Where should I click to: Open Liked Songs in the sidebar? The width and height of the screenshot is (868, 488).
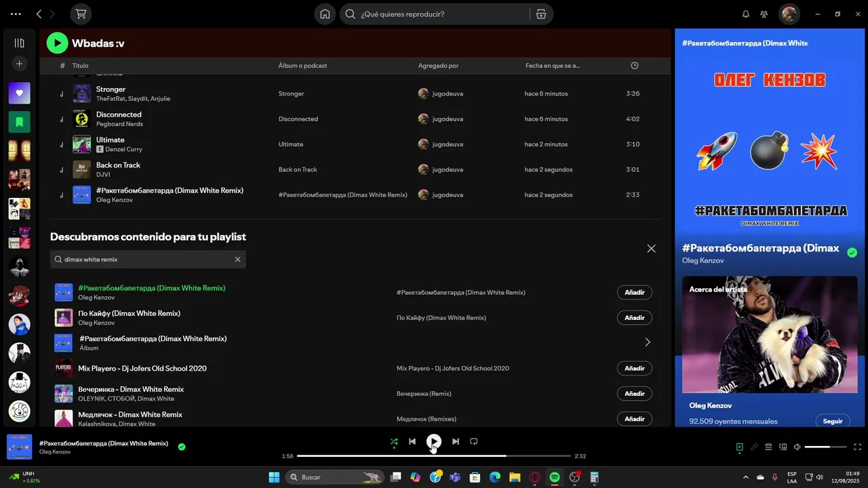[x=19, y=93]
